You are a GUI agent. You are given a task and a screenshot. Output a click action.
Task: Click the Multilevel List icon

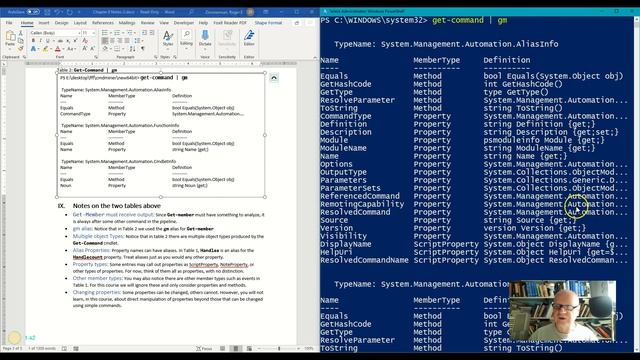coord(129,33)
